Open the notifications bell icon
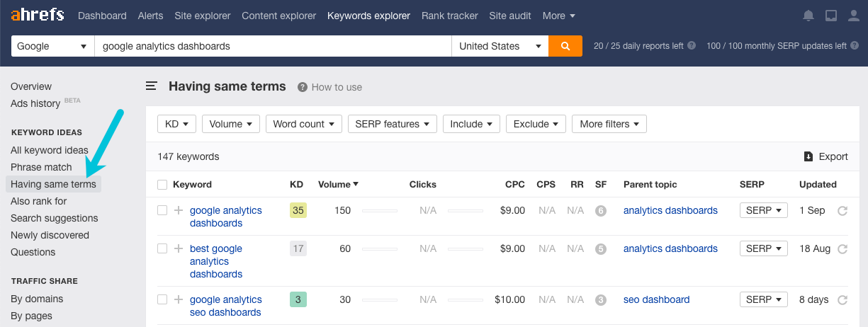 click(808, 16)
